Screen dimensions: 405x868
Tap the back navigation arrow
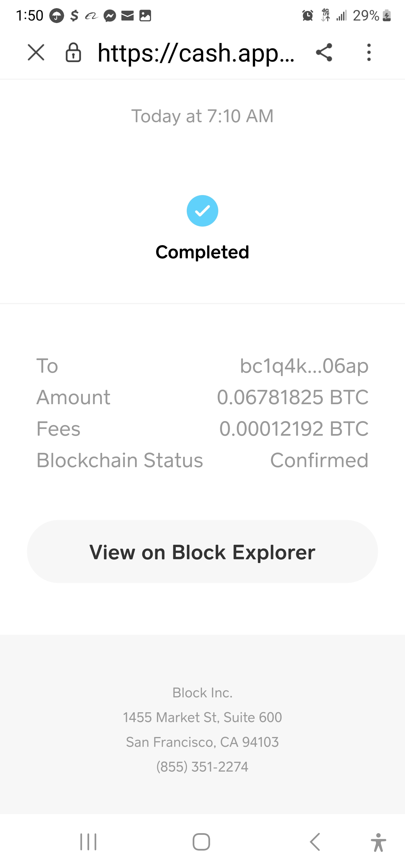315,842
